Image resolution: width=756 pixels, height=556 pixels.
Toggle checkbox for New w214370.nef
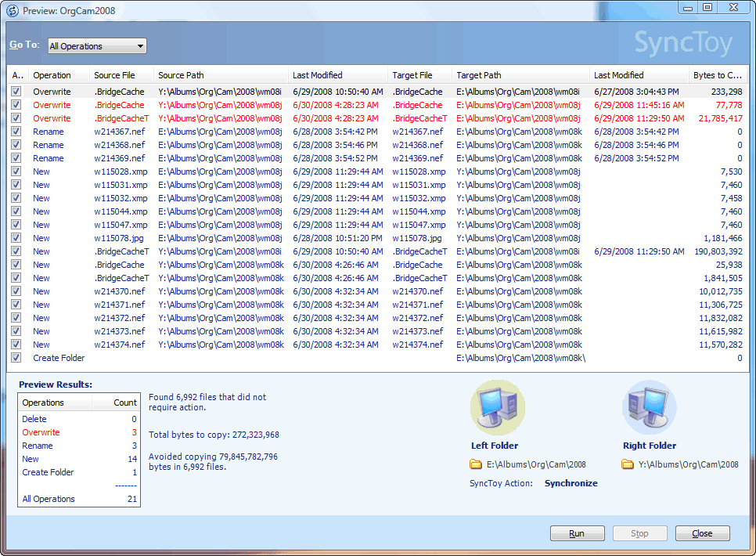pyautogui.click(x=16, y=291)
